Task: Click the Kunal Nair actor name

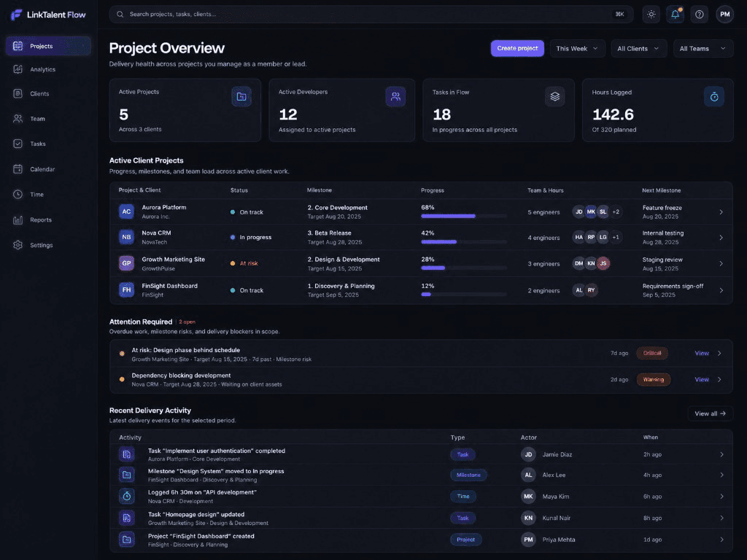Action: (556, 518)
